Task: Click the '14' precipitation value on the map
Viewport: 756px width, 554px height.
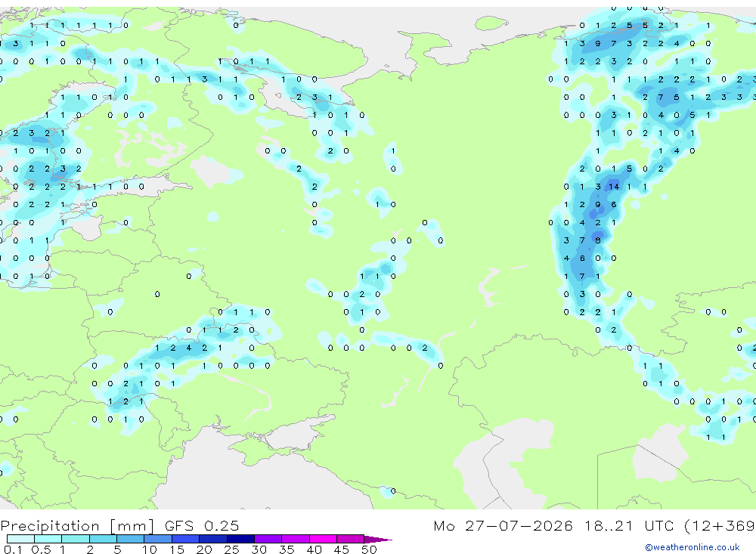Action: pyautogui.click(x=614, y=187)
